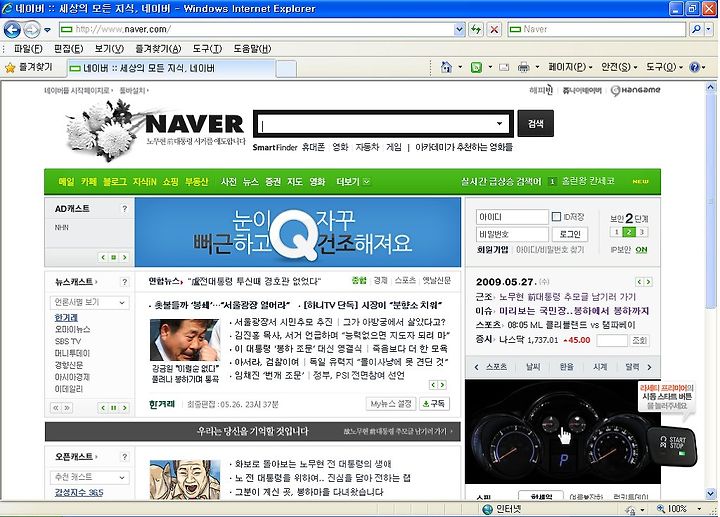Image resolution: width=720 pixels, height=517 pixels.
Task: Open the 도움말(H) menu
Action: point(252,49)
